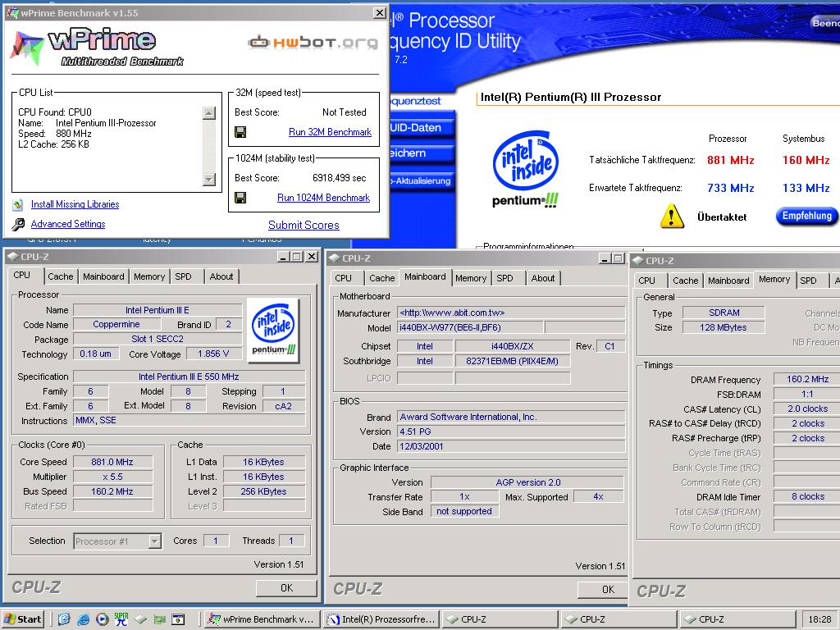The image size is (840, 630).
Task: Click the save icon beside 32M Best Score
Action: (x=240, y=132)
